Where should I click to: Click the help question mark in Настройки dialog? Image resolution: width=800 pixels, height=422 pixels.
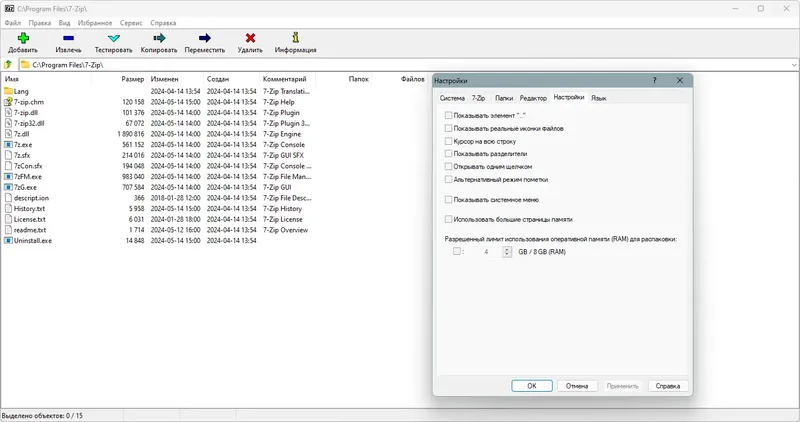655,80
